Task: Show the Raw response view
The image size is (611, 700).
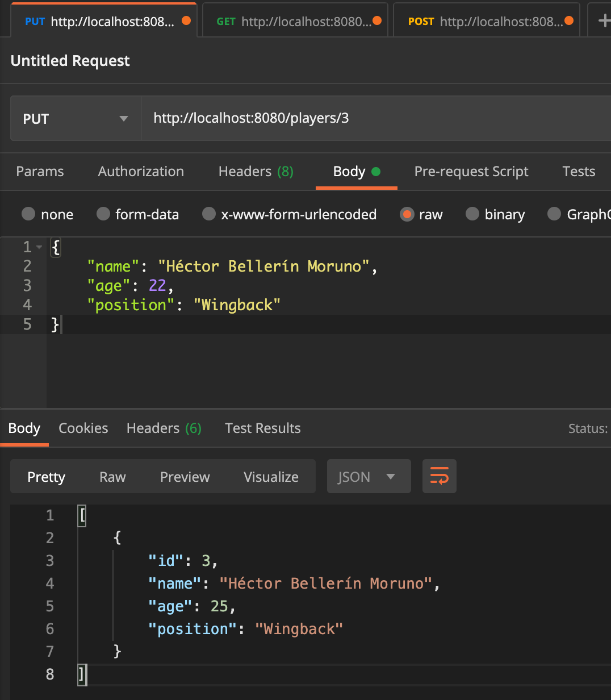Action: click(112, 477)
